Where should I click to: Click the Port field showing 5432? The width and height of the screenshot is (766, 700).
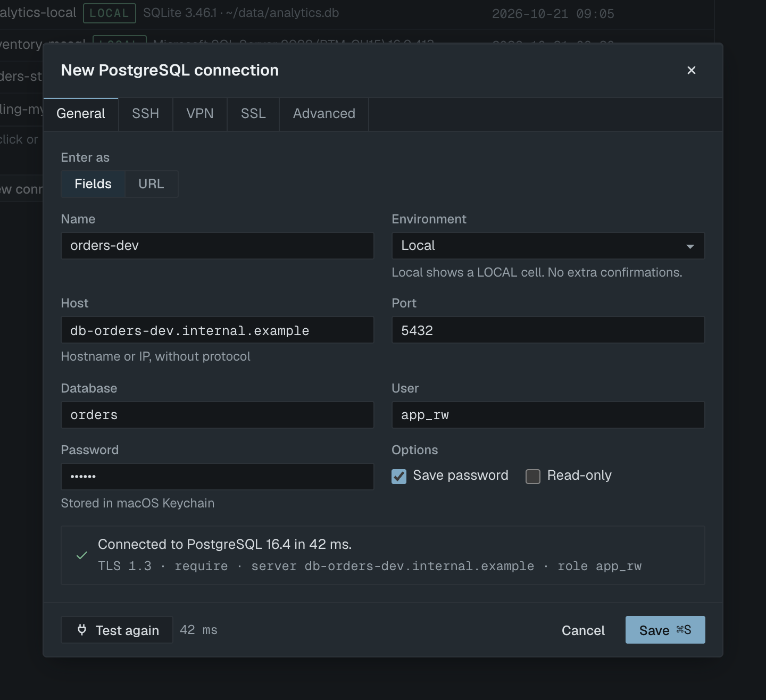click(x=548, y=330)
